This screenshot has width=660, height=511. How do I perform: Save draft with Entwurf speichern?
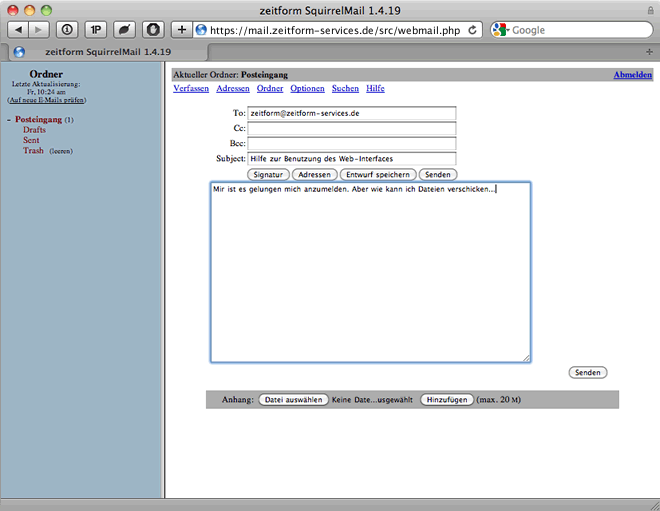click(378, 175)
